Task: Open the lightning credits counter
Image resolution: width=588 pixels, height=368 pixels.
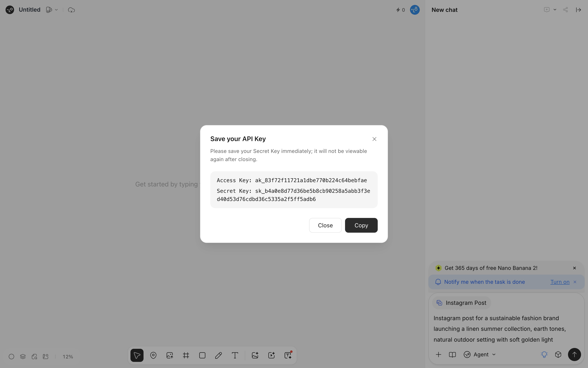Action: pos(400,10)
